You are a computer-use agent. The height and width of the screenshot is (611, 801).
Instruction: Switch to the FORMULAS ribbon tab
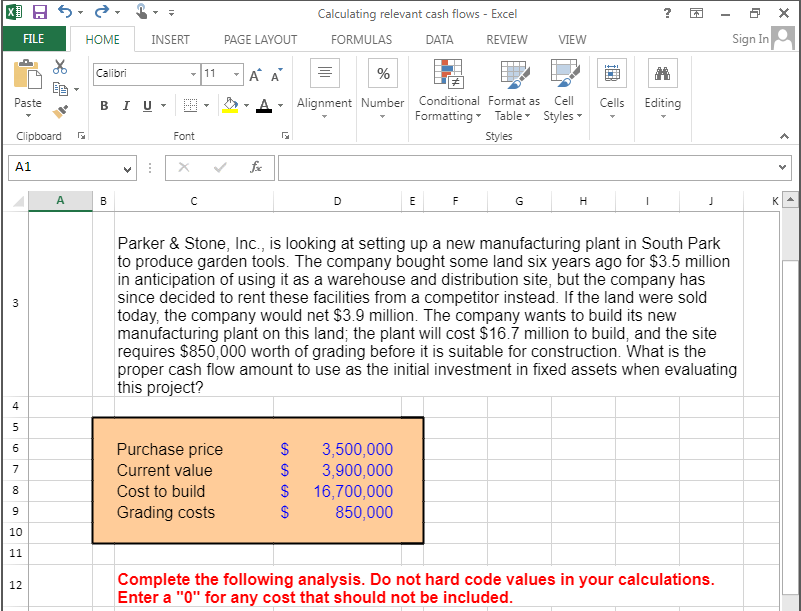(361, 39)
